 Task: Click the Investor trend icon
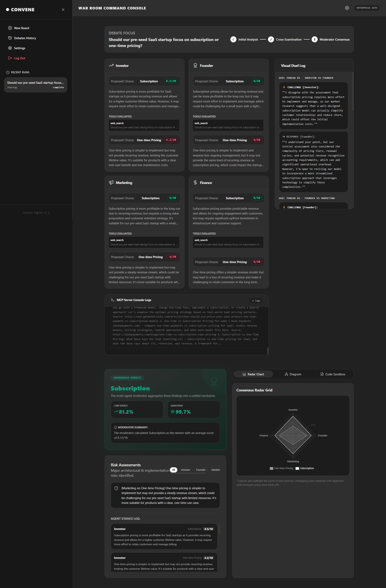[111, 65]
